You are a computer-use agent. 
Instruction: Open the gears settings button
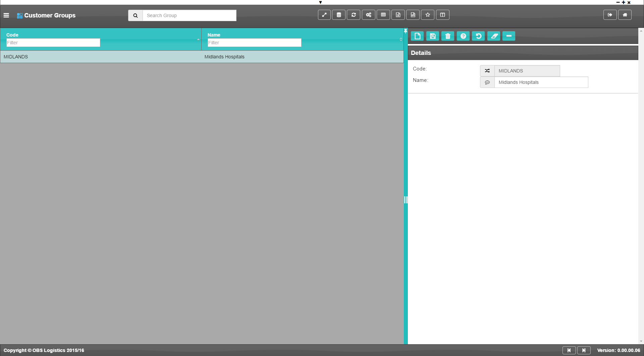[x=369, y=15]
